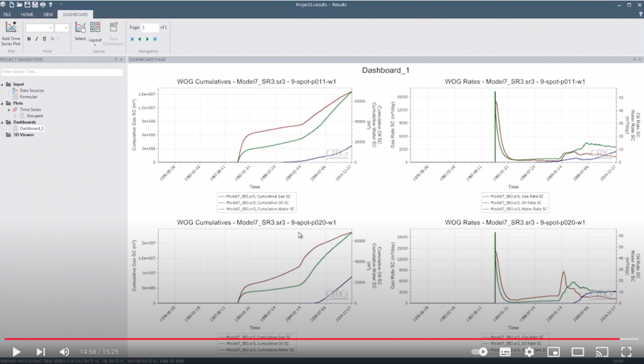Toggle the YouTube autoplay switch
644x364 pixels.
[479, 352]
